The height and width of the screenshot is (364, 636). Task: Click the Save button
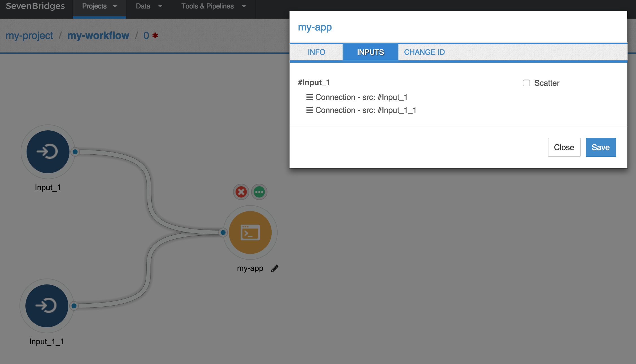tap(601, 147)
